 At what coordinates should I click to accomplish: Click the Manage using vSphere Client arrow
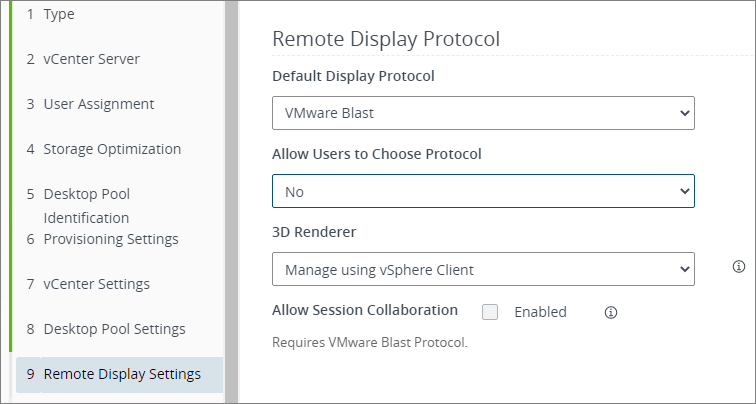pyautogui.click(x=685, y=269)
